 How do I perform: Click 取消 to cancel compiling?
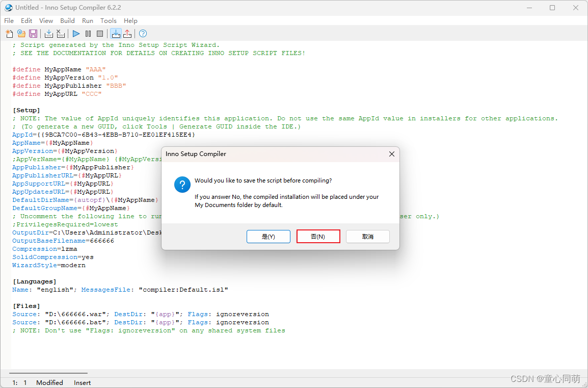[x=368, y=237]
